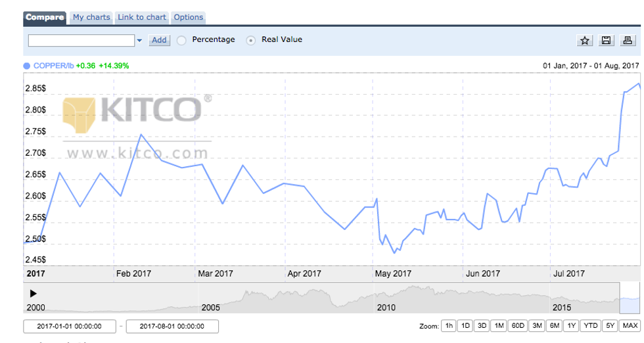Screen dimensions: 644x343
Task: Zoom chart to 5Y range
Action: [610, 326]
